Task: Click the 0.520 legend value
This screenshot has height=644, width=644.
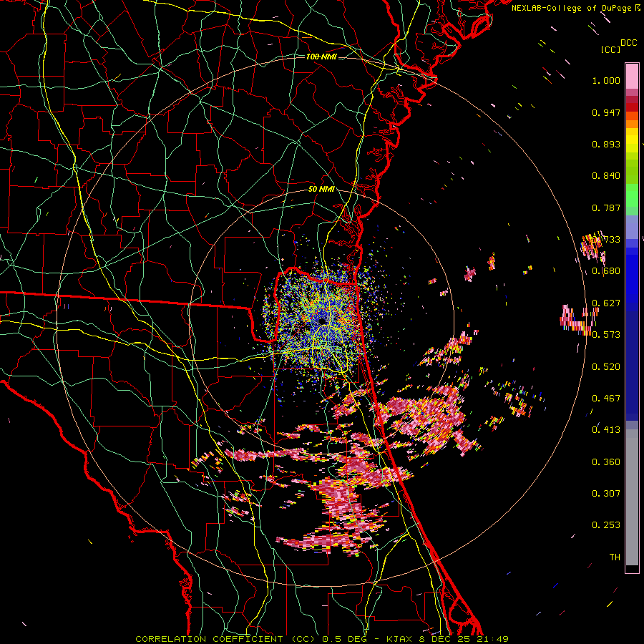Action: point(606,367)
